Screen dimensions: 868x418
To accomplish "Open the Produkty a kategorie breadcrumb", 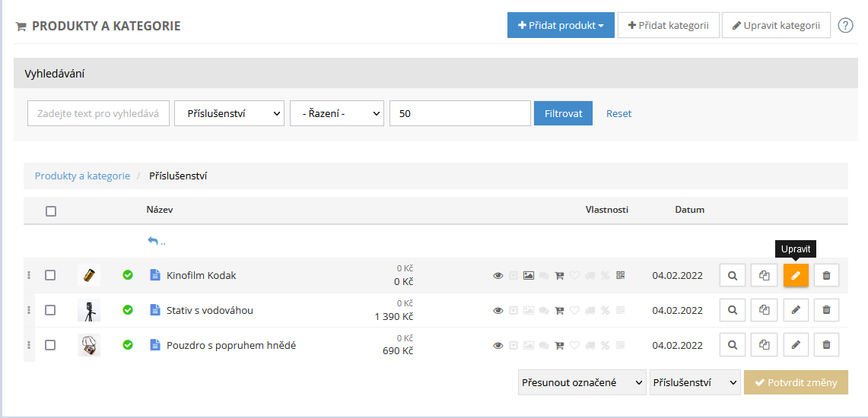I will [x=82, y=176].
